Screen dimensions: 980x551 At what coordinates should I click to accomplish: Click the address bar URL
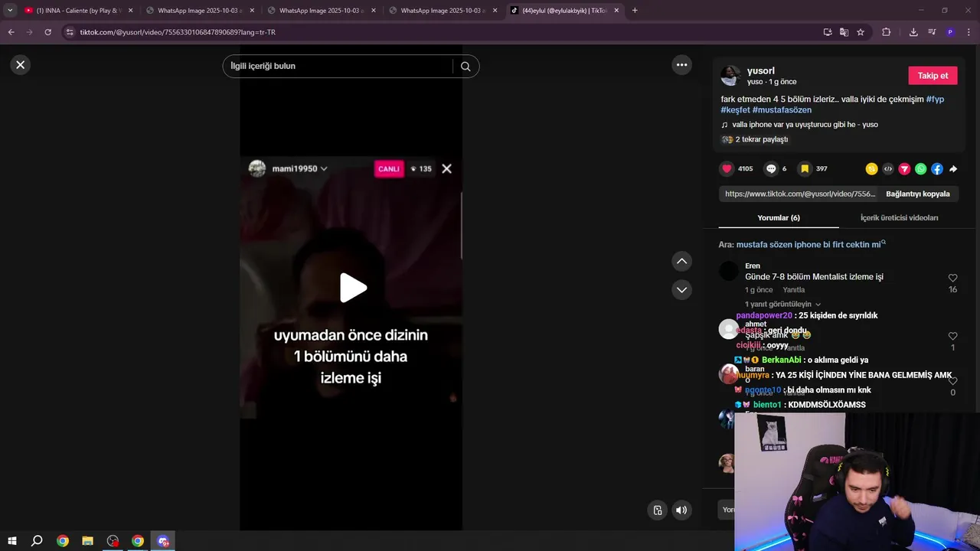(x=178, y=32)
